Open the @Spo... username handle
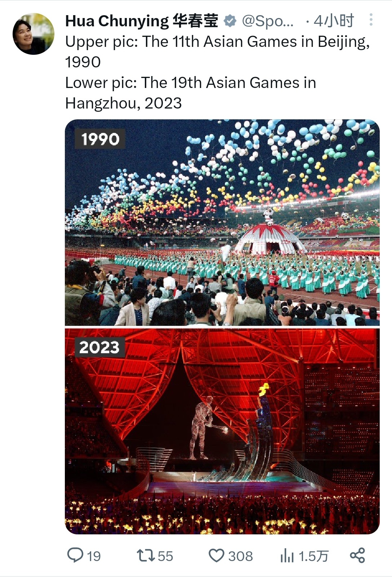The width and height of the screenshot is (392, 578). [268, 21]
